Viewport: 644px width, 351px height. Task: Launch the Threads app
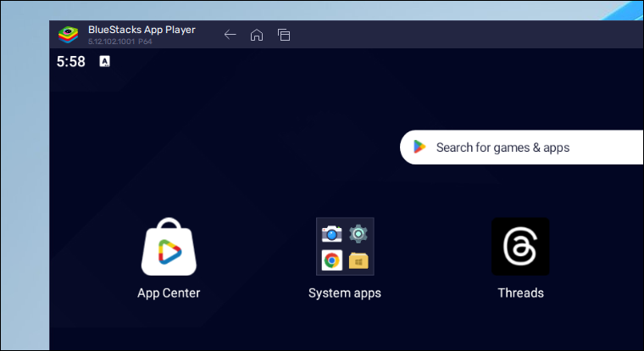(520, 247)
